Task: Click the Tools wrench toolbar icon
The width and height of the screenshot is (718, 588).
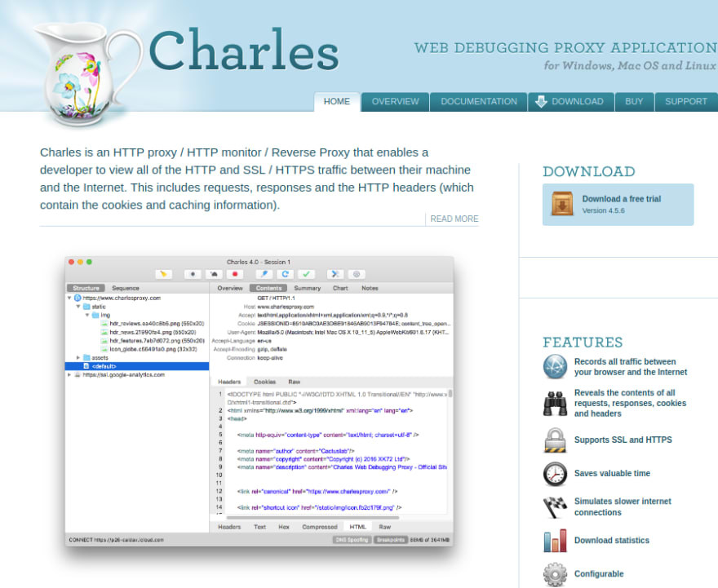Action: point(335,274)
